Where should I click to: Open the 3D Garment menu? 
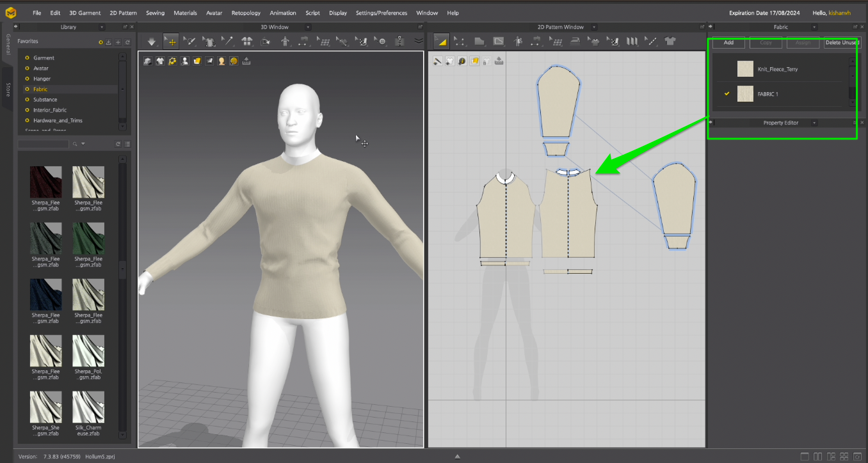(x=85, y=13)
